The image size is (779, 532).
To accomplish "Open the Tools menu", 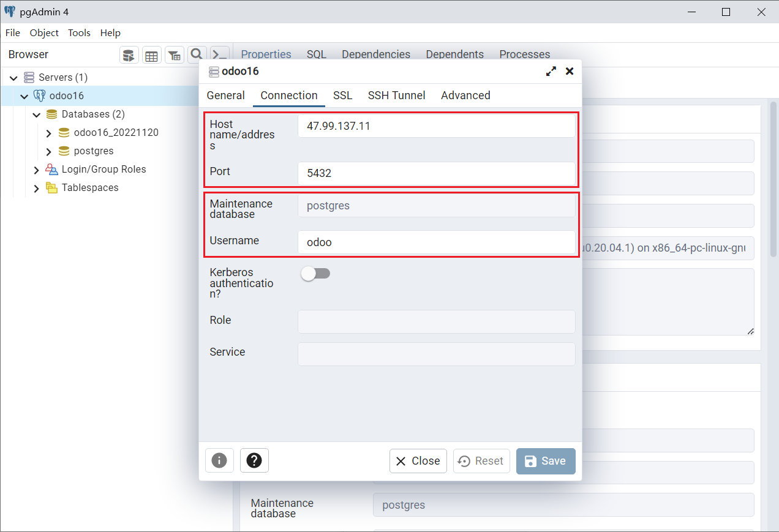I will (x=79, y=33).
